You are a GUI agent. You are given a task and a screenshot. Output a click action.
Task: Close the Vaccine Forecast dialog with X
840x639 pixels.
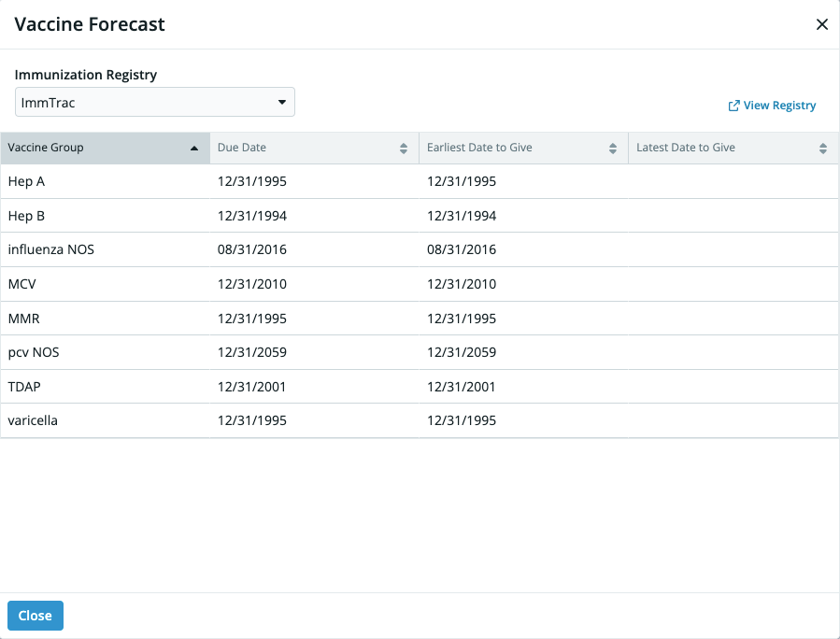(x=821, y=24)
